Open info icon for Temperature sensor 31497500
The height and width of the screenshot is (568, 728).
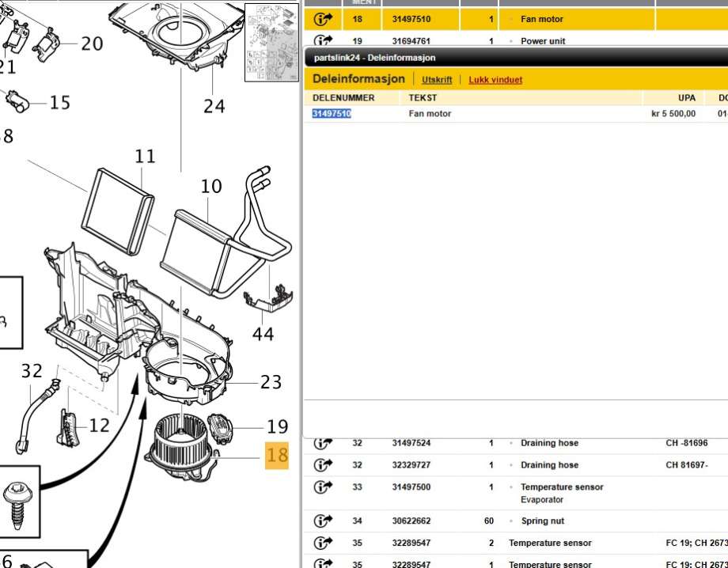(x=323, y=487)
